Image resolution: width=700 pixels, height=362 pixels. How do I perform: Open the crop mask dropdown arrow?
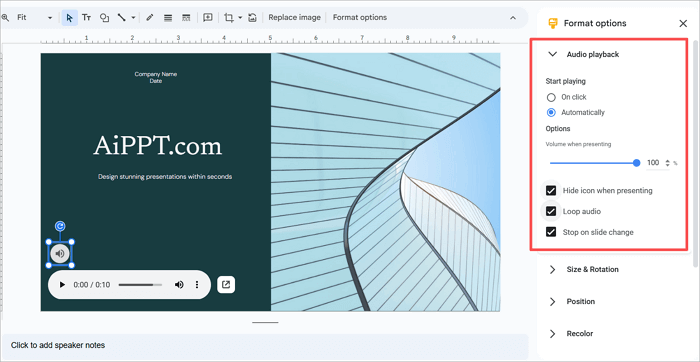(x=240, y=18)
